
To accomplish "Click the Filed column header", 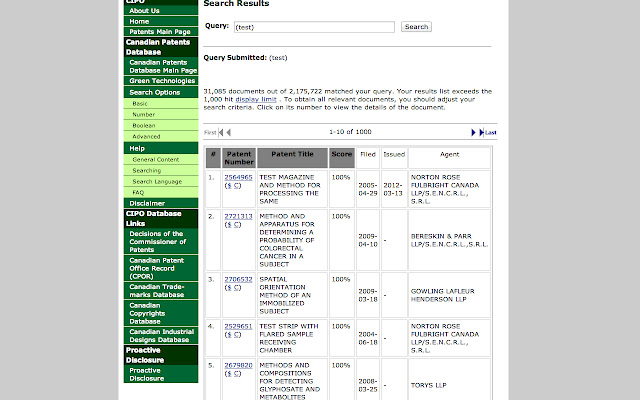I will [x=368, y=158].
